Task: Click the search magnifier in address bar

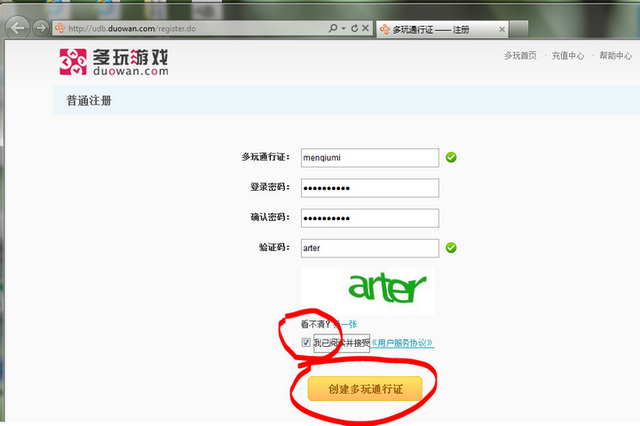Action: click(333, 28)
